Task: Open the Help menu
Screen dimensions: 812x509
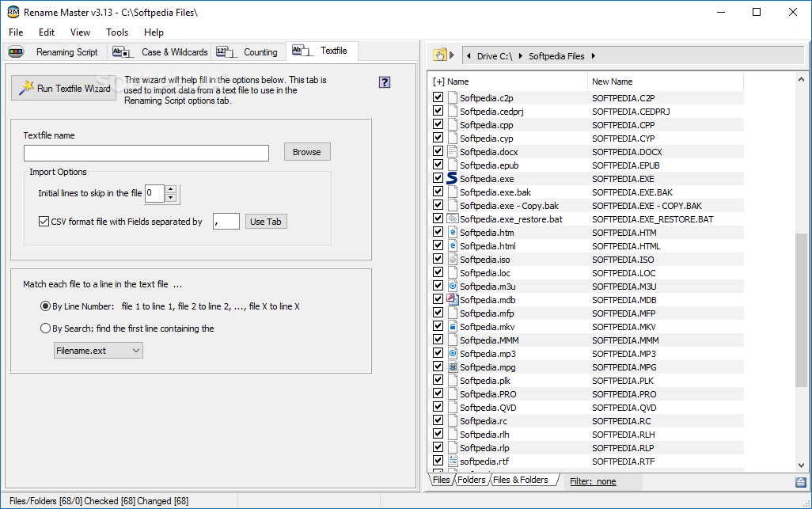Action: pos(154,32)
